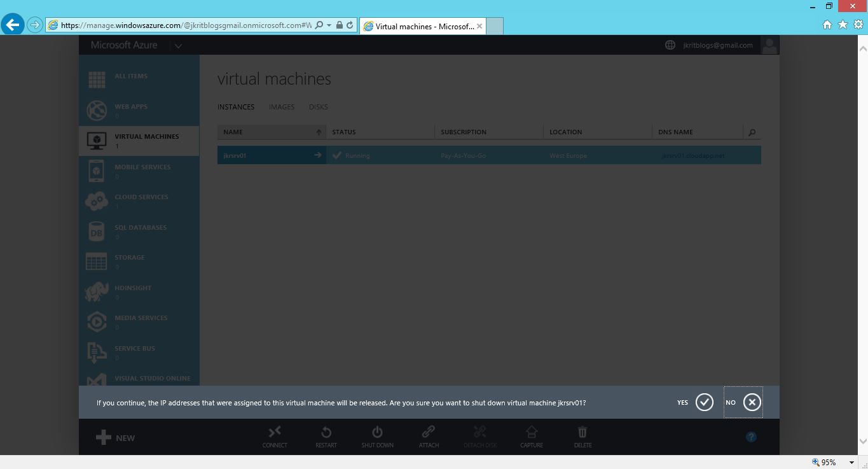Open jkrsrv01 details arrow
The height and width of the screenshot is (469, 868).
click(318, 155)
